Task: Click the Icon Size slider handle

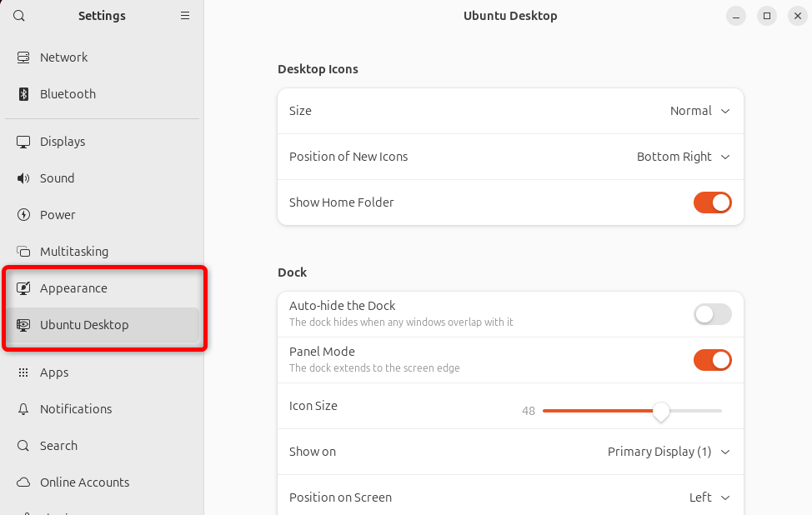Action: (x=661, y=412)
